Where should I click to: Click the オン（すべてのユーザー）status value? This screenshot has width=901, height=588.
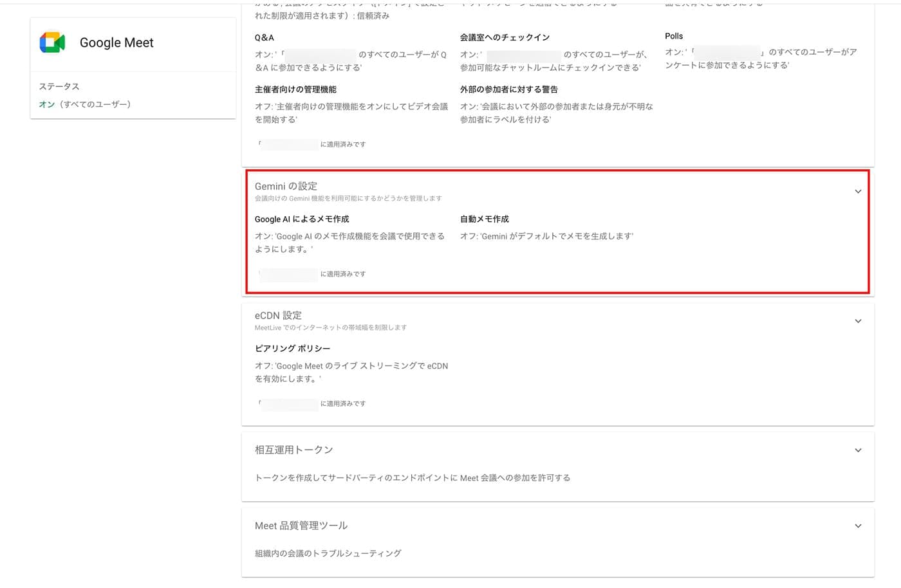pyautogui.click(x=85, y=104)
